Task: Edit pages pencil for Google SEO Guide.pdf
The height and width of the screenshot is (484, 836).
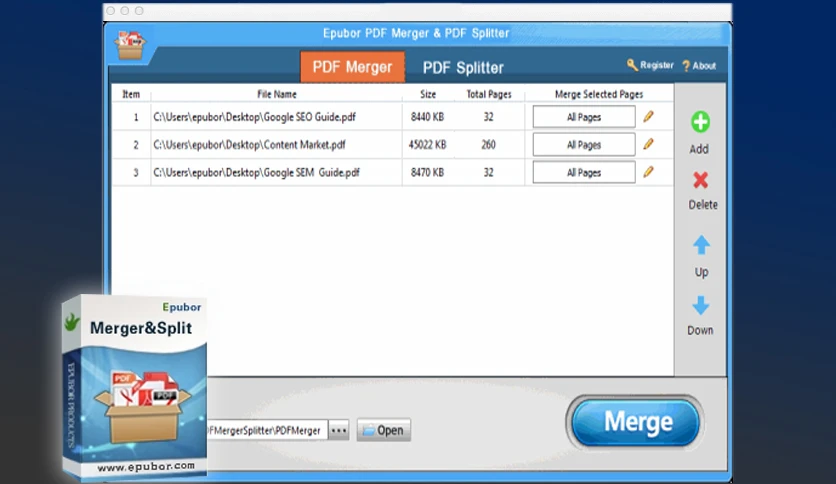Action: click(648, 116)
